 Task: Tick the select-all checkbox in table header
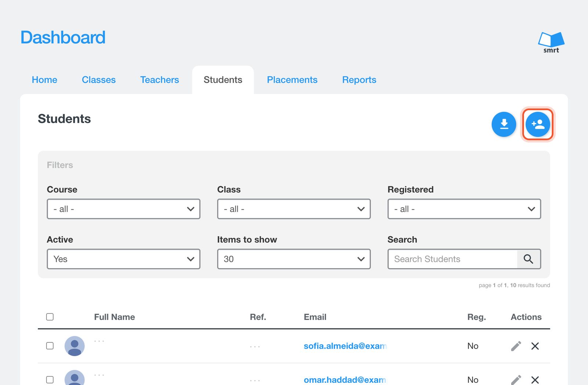(50, 317)
